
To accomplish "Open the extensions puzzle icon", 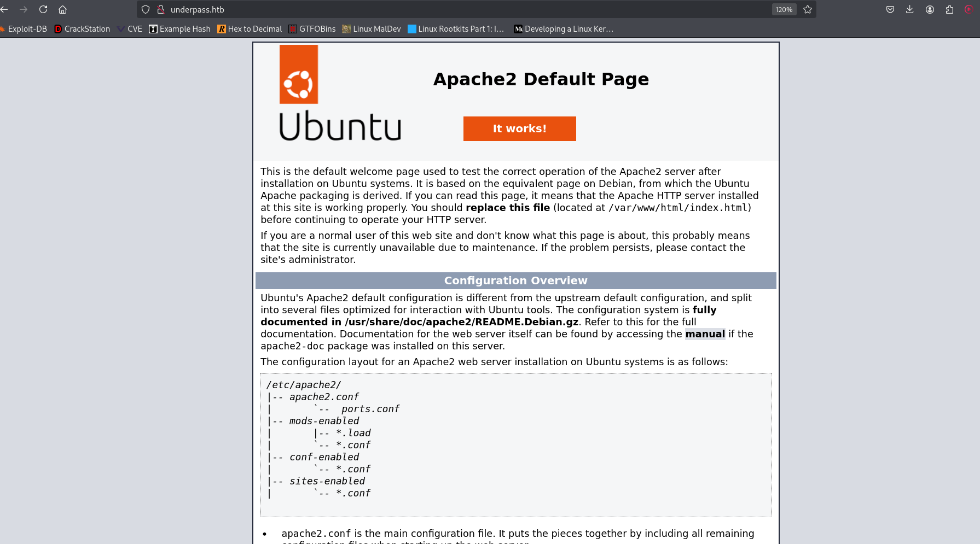I will tap(949, 9).
